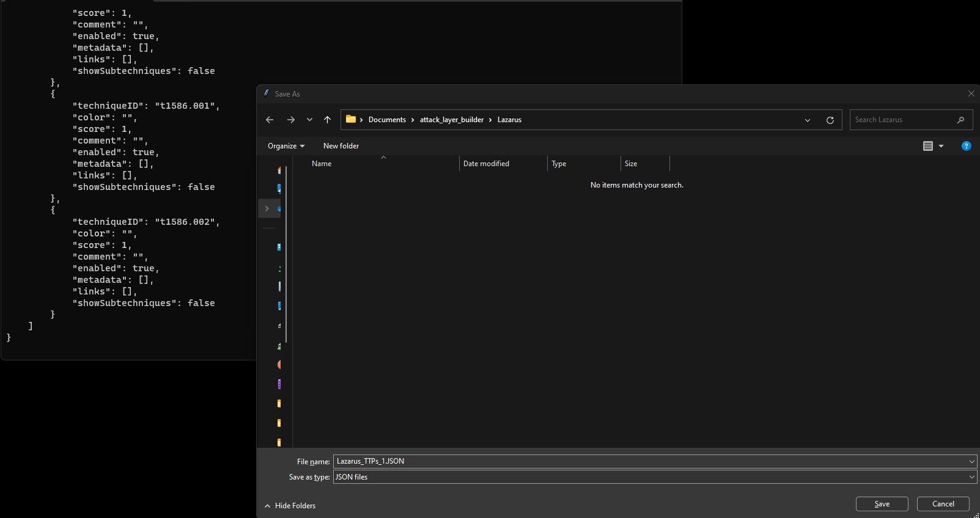Navigate to attack_layer_builder breadcrumb

[452, 120]
